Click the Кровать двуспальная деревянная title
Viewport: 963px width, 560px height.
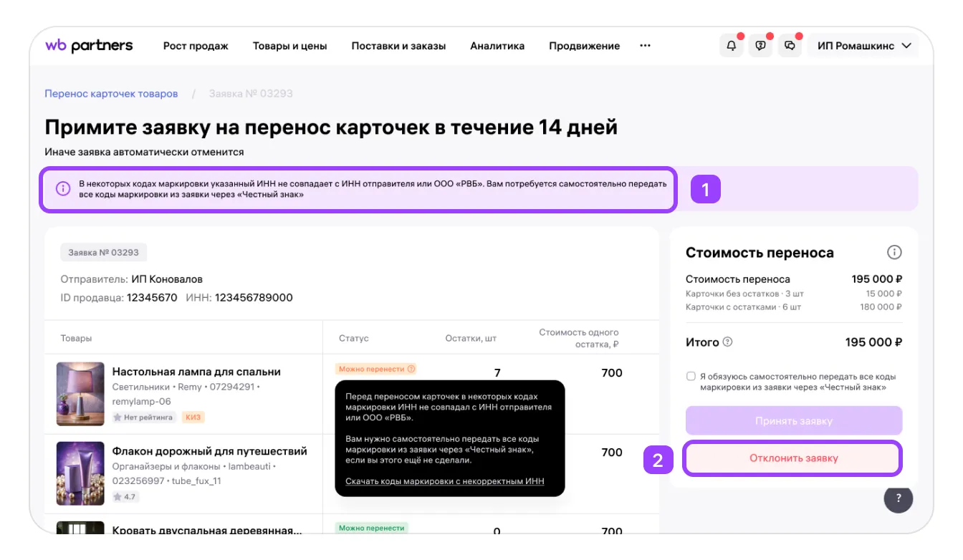[207, 531]
